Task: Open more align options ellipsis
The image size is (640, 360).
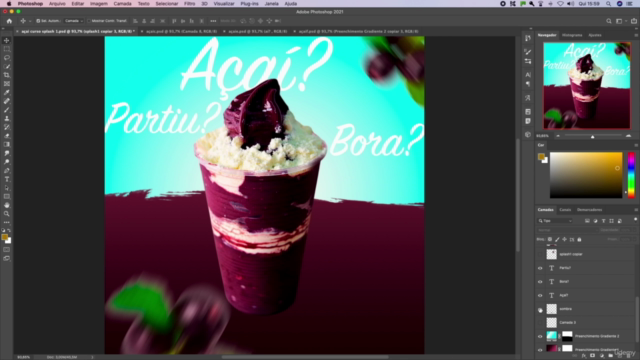Action: coord(213,21)
